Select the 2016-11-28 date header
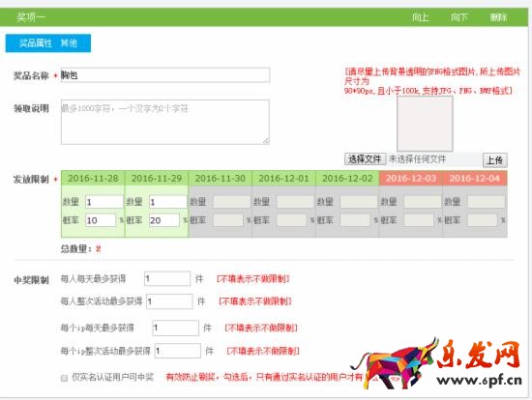Image resolution: width=532 pixels, height=400 pixels. pyautogui.click(x=93, y=179)
